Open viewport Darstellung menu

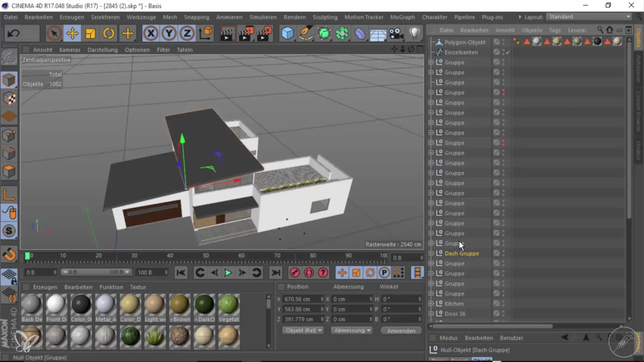click(103, 50)
